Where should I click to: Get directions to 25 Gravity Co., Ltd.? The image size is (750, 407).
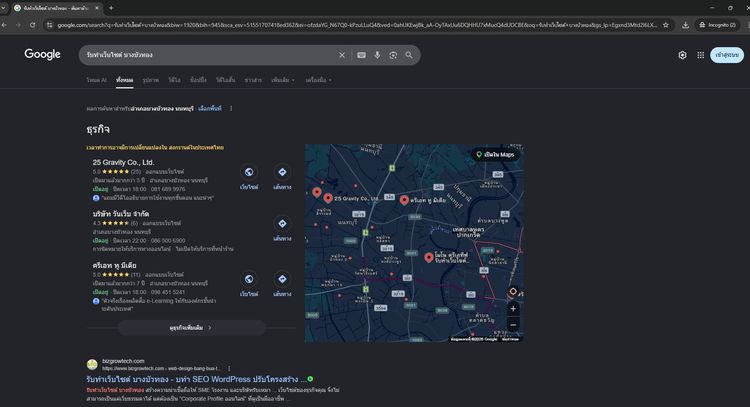pos(282,172)
